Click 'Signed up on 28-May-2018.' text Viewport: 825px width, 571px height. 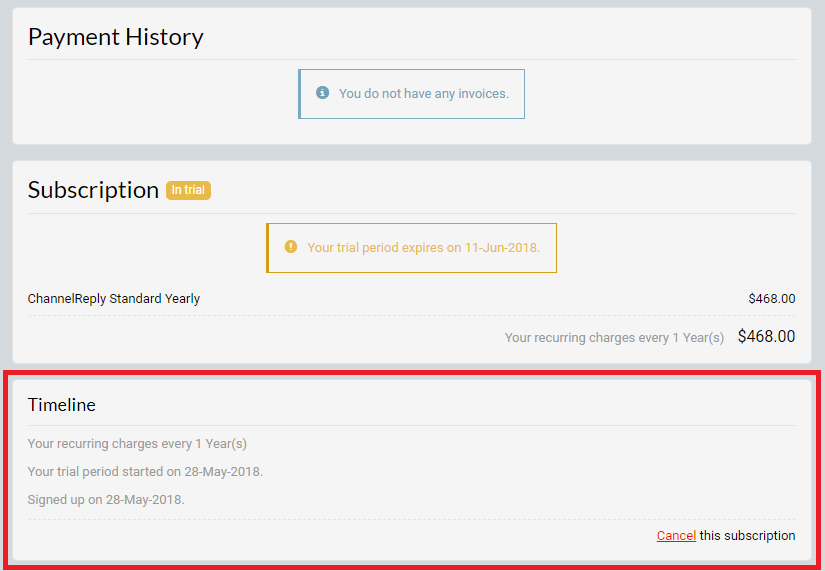pos(106,499)
